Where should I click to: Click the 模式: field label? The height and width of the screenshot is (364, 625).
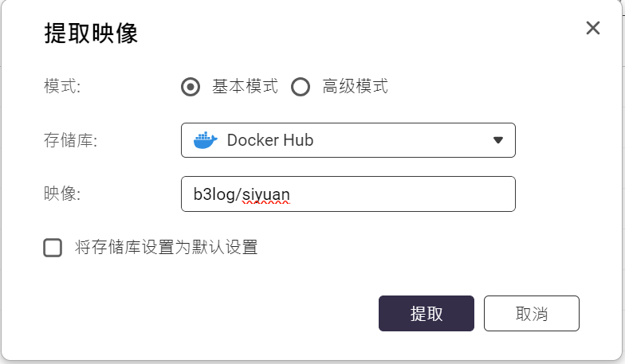coord(62,87)
